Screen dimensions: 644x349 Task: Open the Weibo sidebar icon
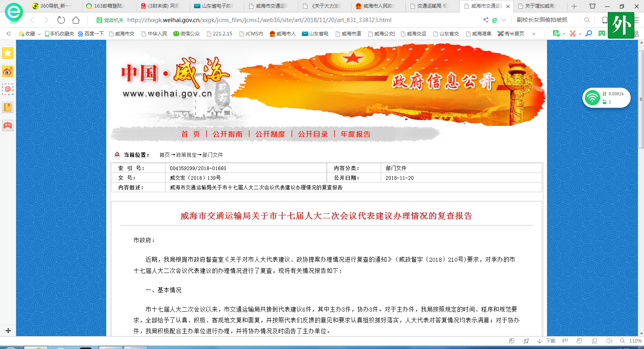click(8, 72)
